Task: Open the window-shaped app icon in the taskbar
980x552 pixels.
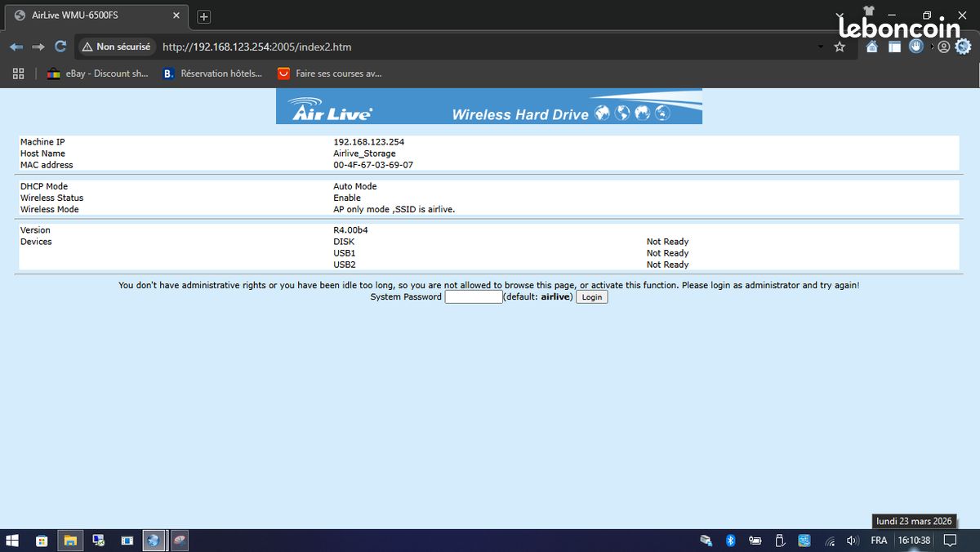Action: tap(127, 541)
